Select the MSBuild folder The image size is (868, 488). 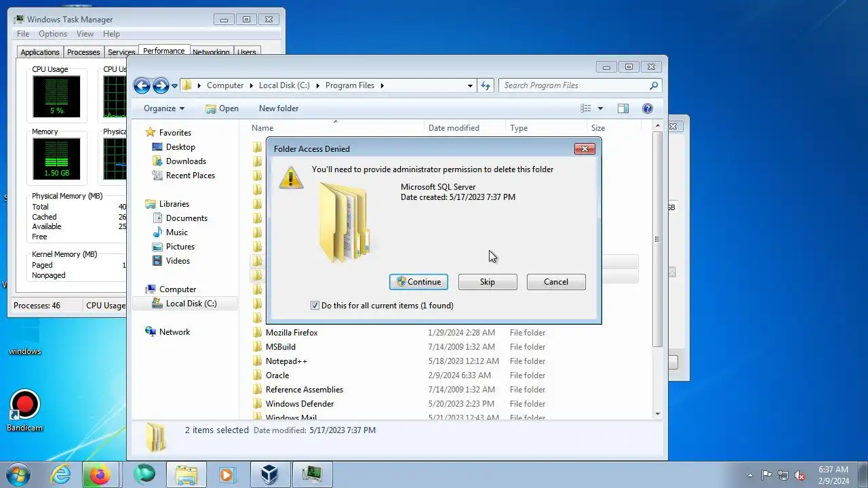[x=281, y=347]
